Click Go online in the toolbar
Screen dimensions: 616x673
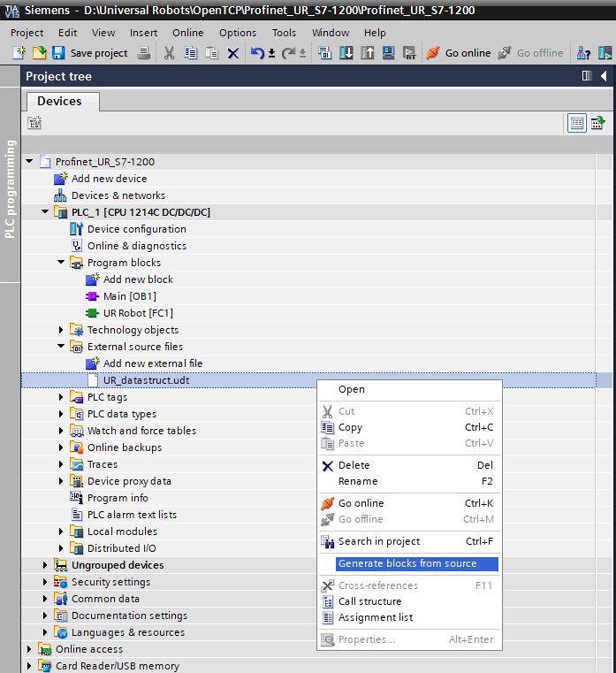pos(459,53)
